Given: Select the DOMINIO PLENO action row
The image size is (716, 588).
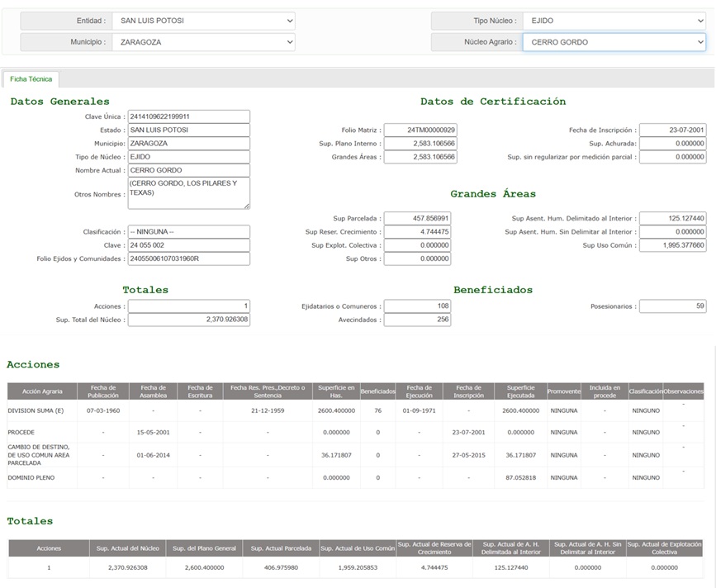Looking at the screenshot, I should click(356, 477).
